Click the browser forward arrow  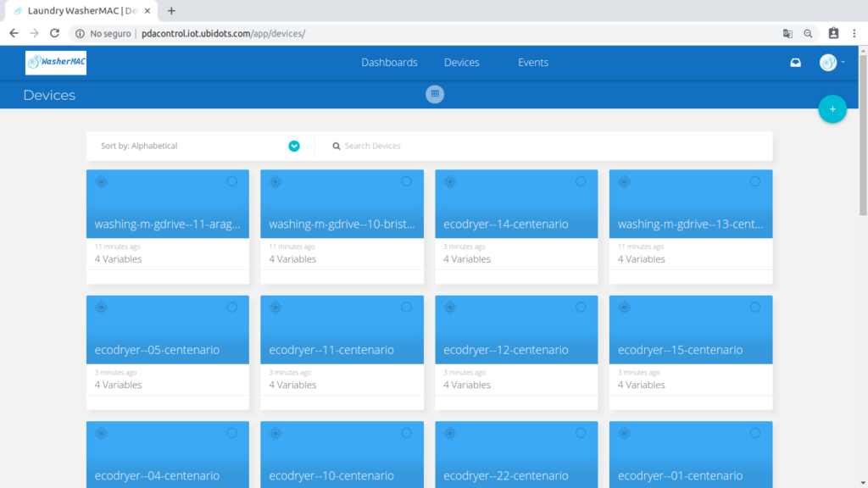tap(34, 33)
